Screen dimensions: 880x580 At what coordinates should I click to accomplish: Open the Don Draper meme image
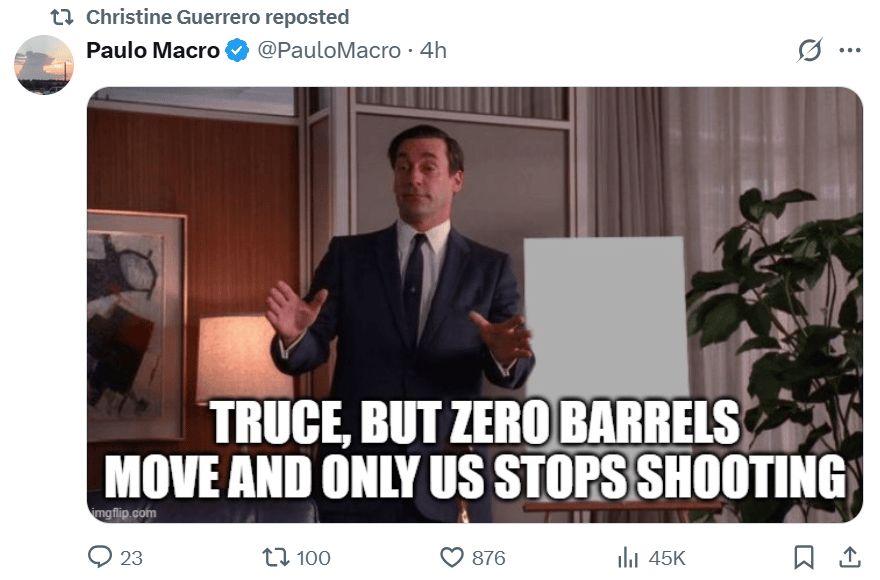pos(475,305)
